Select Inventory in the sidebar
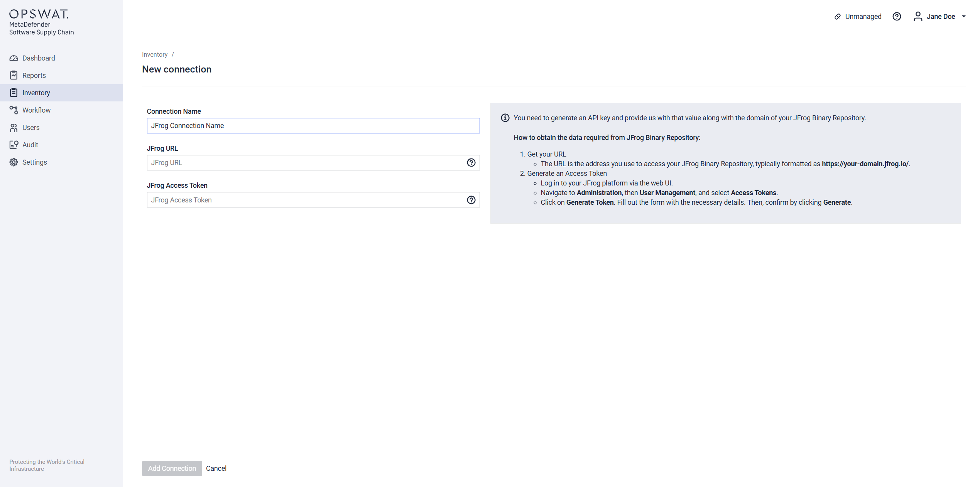 [61, 93]
